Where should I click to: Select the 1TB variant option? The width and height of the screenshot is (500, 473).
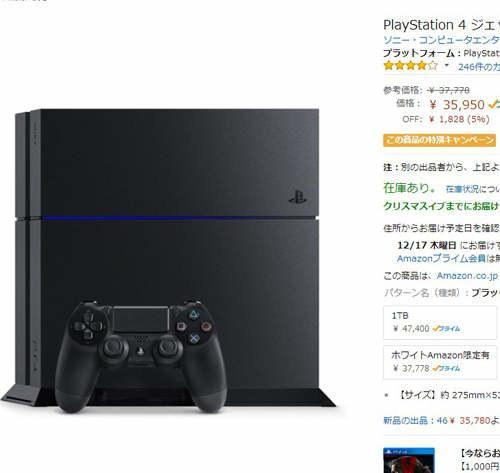tap(440, 322)
